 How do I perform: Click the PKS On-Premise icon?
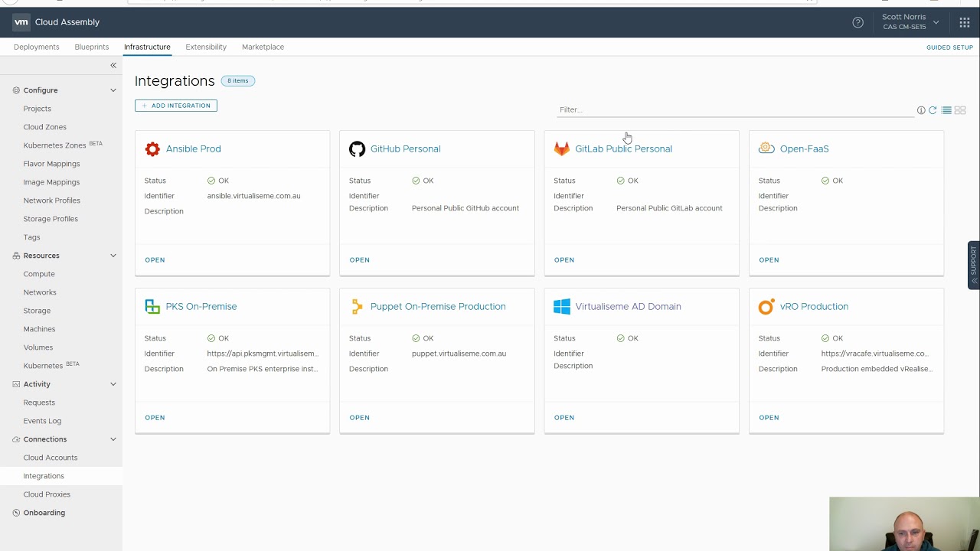click(x=152, y=306)
